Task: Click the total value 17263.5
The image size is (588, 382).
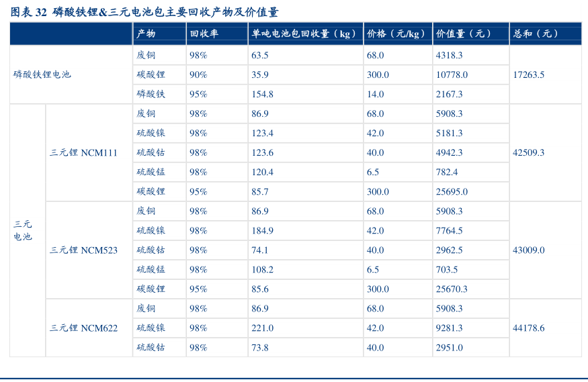Action: pos(528,75)
